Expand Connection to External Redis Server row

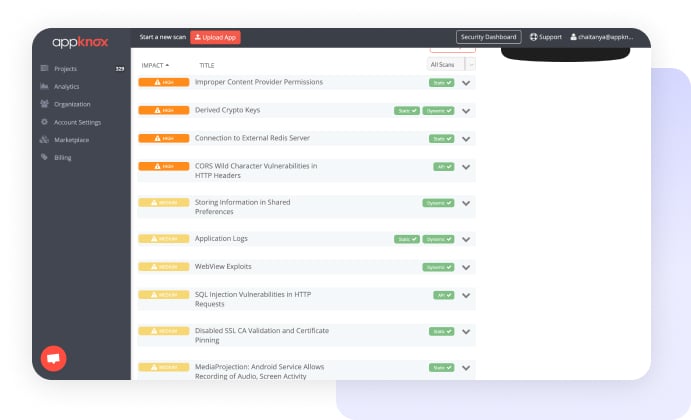[466, 139]
